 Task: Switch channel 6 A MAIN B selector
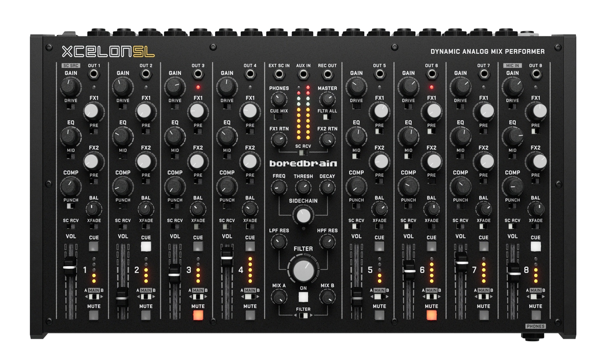click(x=431, y=297)
